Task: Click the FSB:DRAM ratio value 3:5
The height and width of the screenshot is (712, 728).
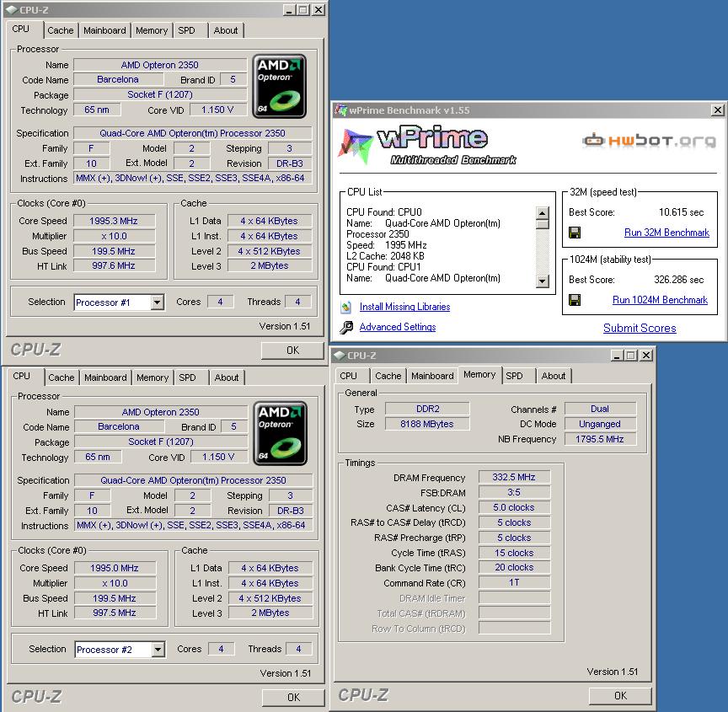Action: coord(514,492)
